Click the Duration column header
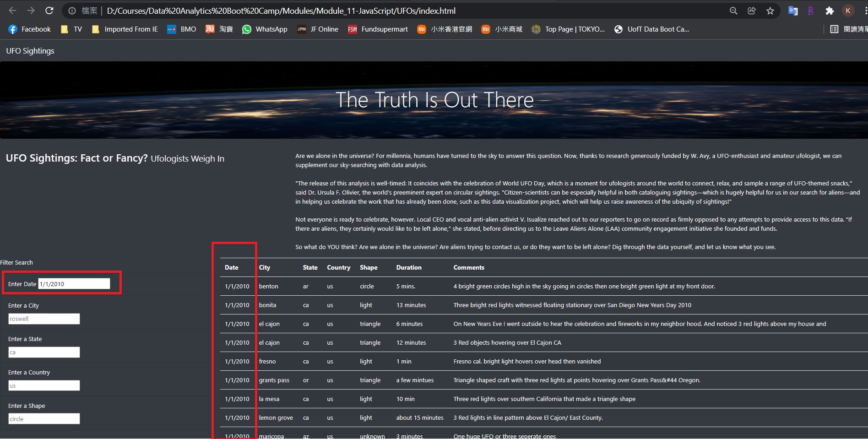868x439 pixels. (x=409, y=267)
